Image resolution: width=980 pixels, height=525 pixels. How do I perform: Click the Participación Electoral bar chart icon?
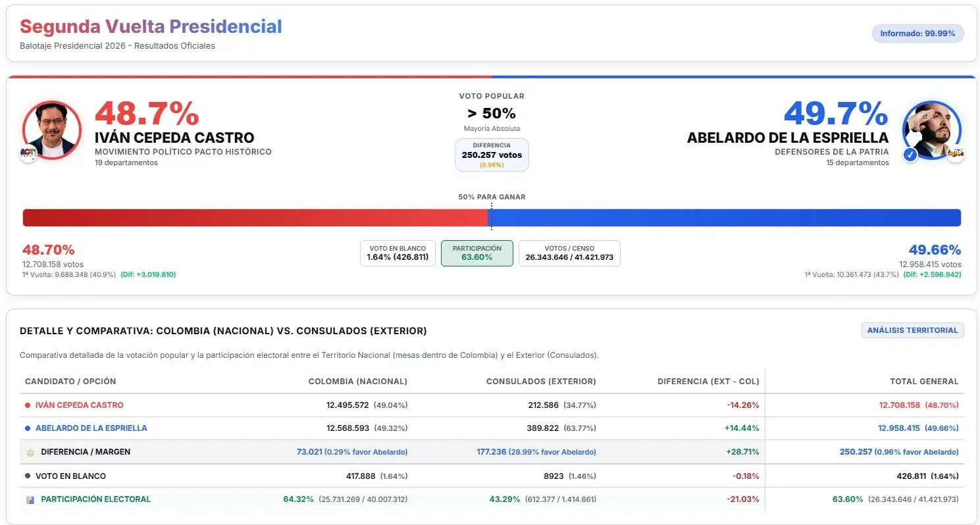[x=30, y=500]
